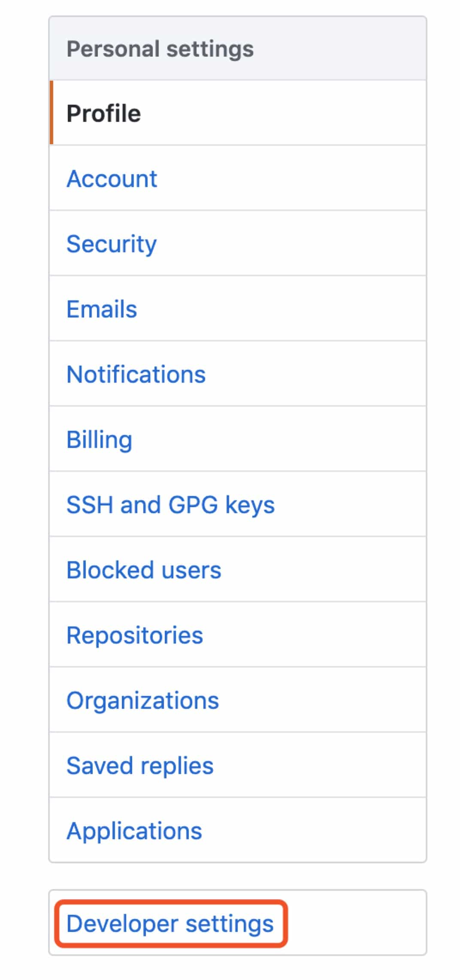Open the Security settings page
The height and width of the screenshot is (980, 460).
pyautogui.click(x=238, y=243)
